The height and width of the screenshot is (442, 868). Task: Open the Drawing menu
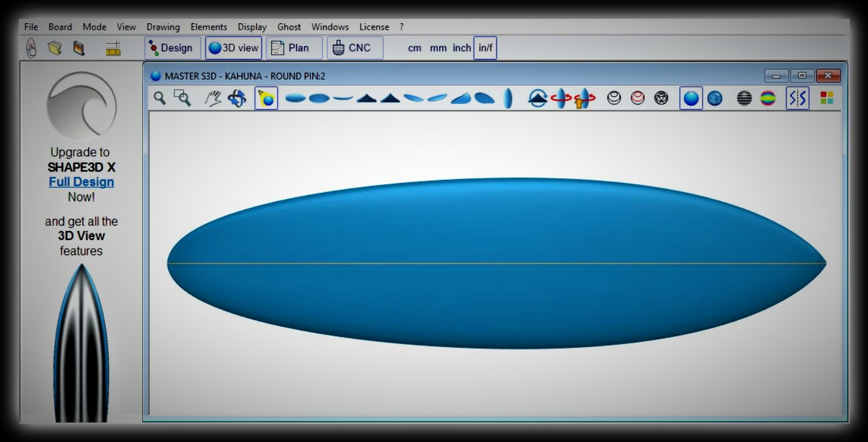(163, 27)
